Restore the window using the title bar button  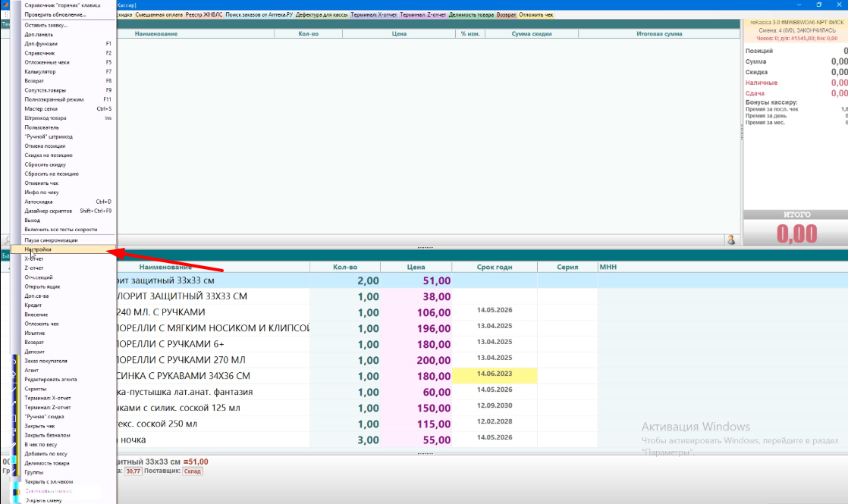[818, 5]
